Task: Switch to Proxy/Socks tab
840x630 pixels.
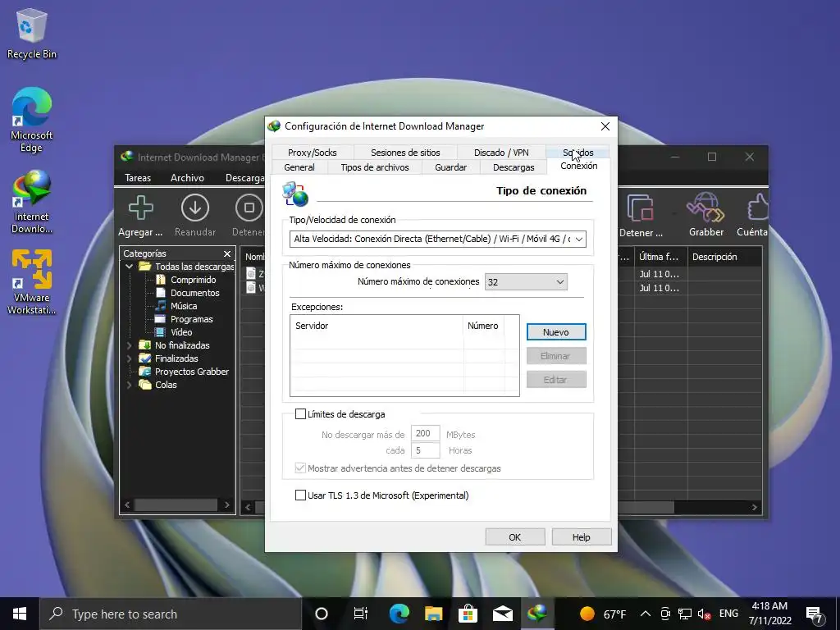Action: click(313, 152)
